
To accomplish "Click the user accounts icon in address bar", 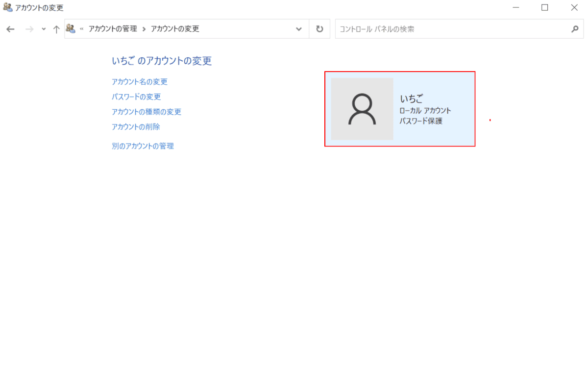I will [71, 29].
